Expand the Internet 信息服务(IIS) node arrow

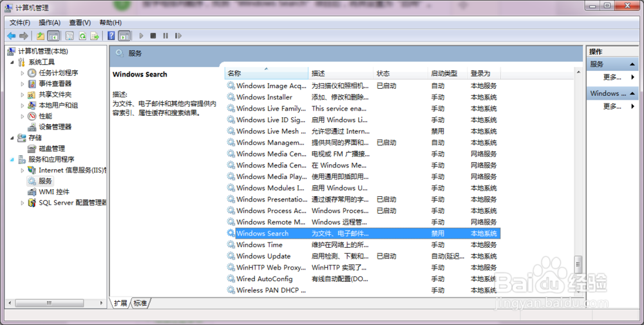tap(22, 171)
